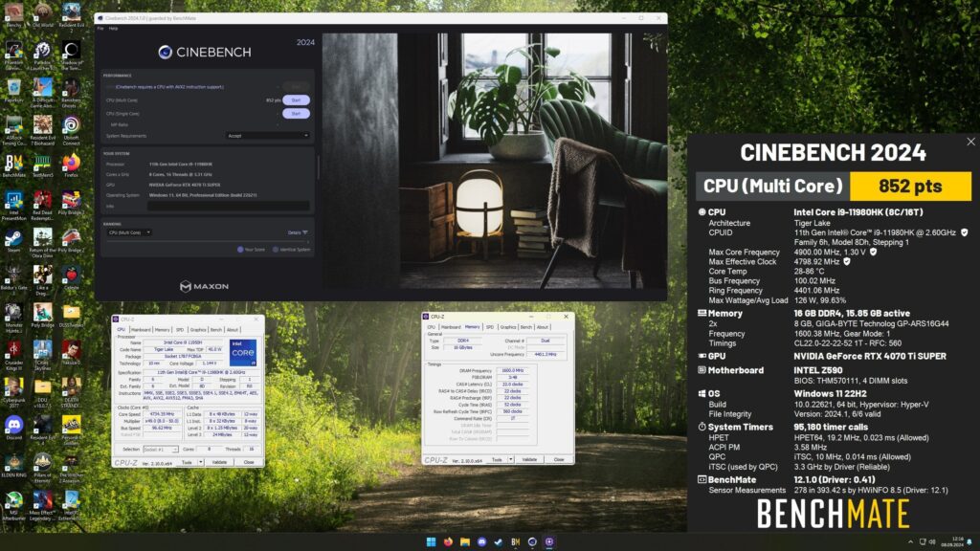Viewport: 980px width, 551px height.
Task: Open the System Requirements Accept dropdown
Action: click(x=268, y=136)
